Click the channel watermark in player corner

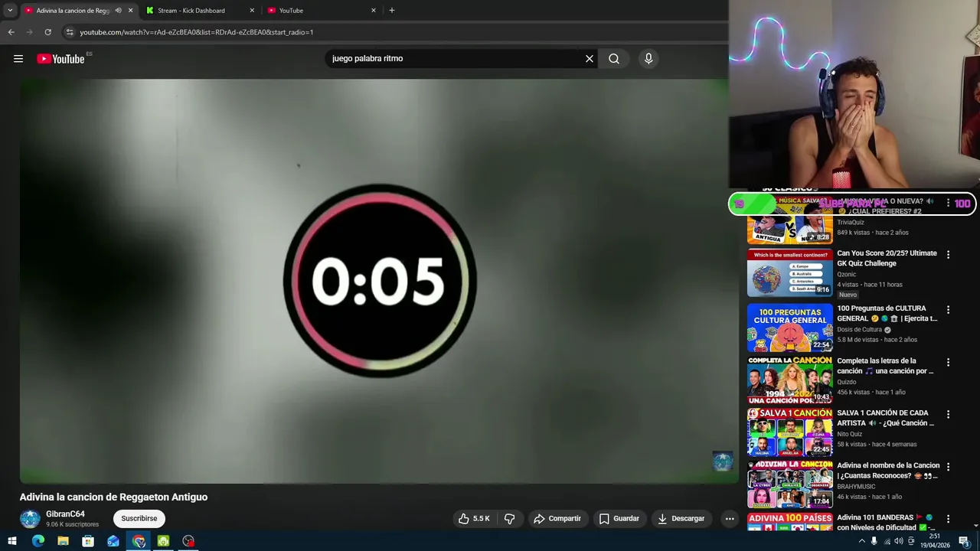point(723,461)
